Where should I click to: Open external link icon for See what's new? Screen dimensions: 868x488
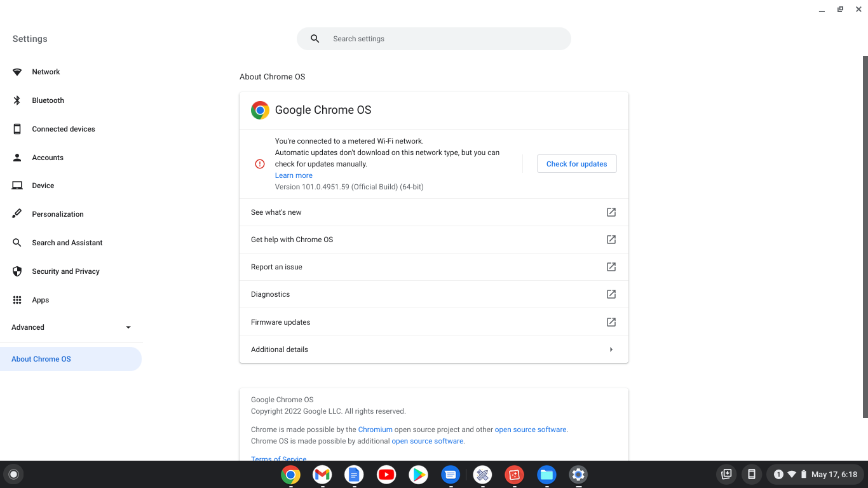(x=611, y=212)
